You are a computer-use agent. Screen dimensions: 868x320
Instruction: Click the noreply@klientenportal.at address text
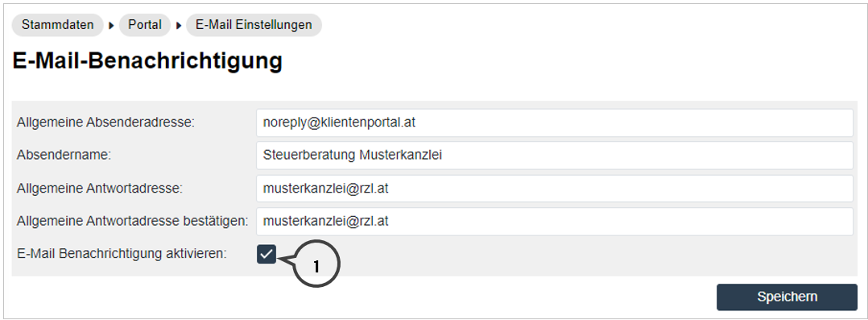coord(339,123)
